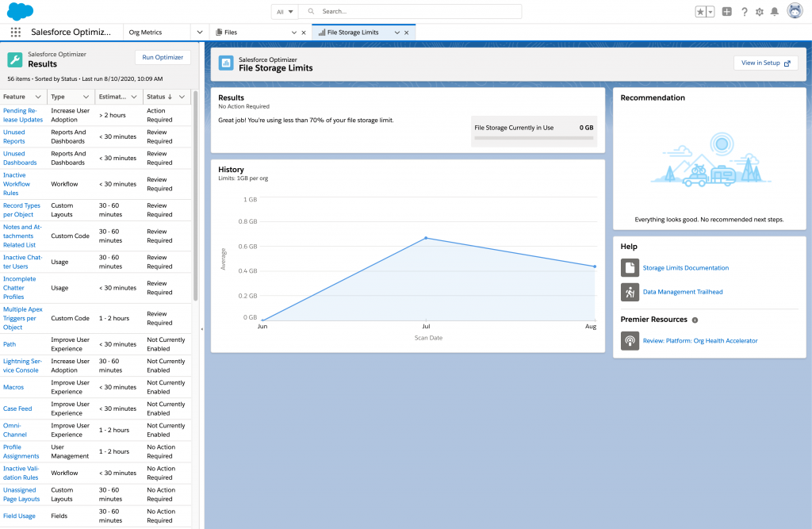The height and width of the screenshot is (529, 812).
Task: Open the Favorites star icon
Action: pyautogui.click(x=700, y=11)
